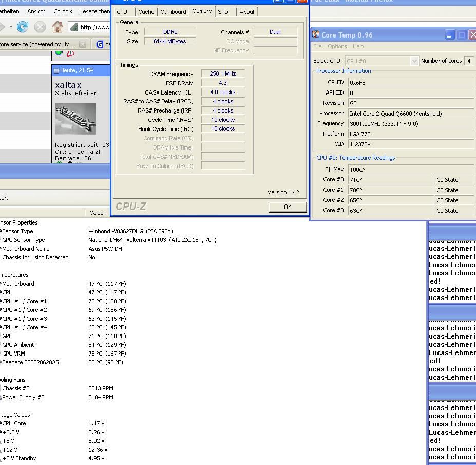Open Core Temp Help menu
The width and height of the screenshot is (476, 465).
[358, 46]
